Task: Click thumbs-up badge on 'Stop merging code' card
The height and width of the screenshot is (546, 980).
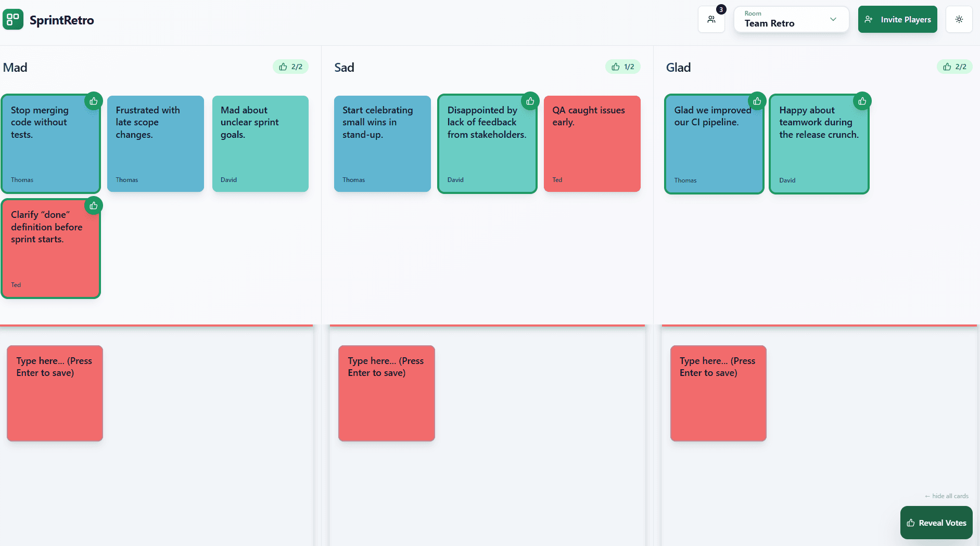Action: coord(94,101)
